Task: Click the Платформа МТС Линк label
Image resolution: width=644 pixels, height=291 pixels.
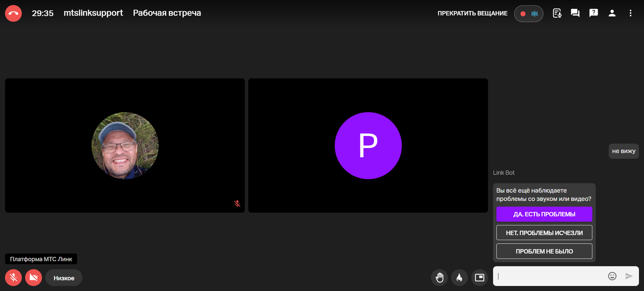Action: pyautogui.click(x=41, y=259)
